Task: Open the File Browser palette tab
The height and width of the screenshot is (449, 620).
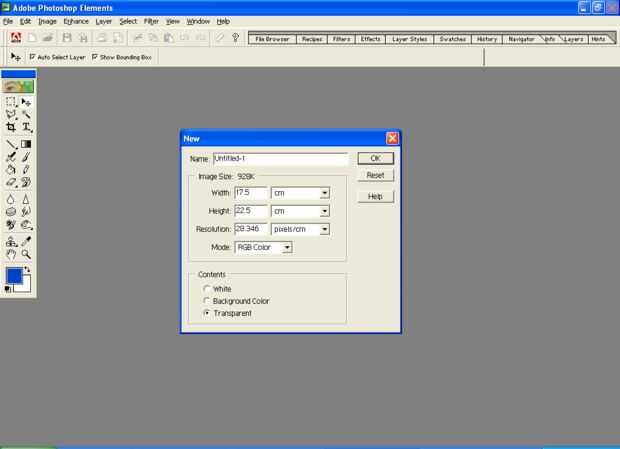Action: (x=272, y=39)
